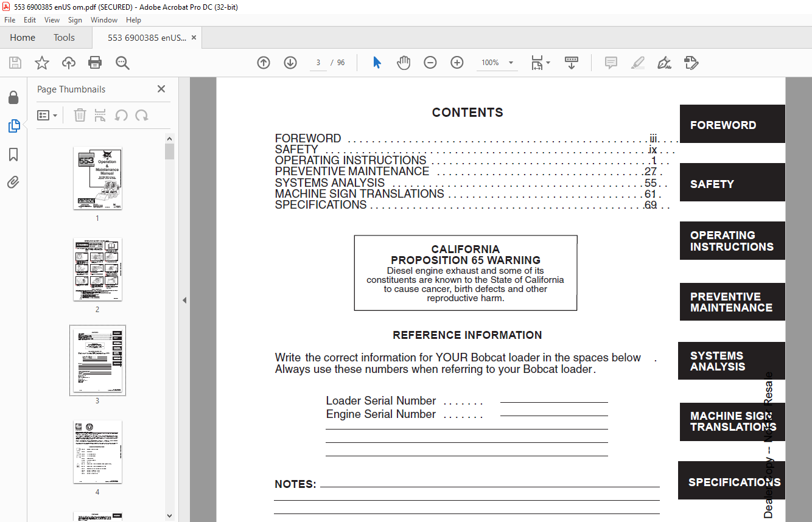Switch to the Home tab
This screenshot has height=522, width=812.
coord(23,38)
